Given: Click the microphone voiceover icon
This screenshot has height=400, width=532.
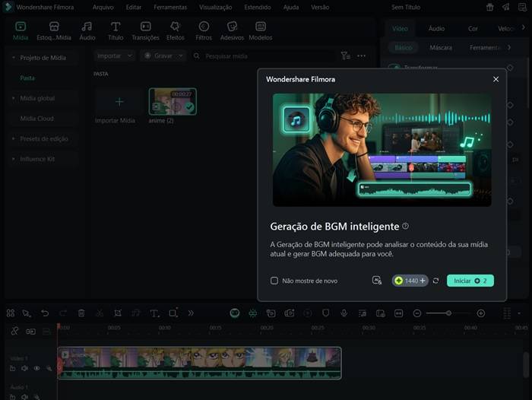Looking at the screenshot, I should 344,313.
